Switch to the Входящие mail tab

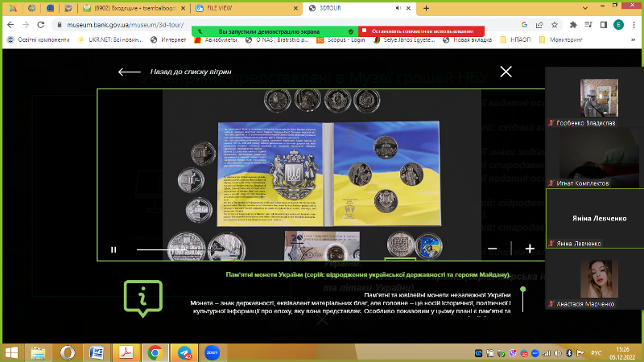pos(134,8)
